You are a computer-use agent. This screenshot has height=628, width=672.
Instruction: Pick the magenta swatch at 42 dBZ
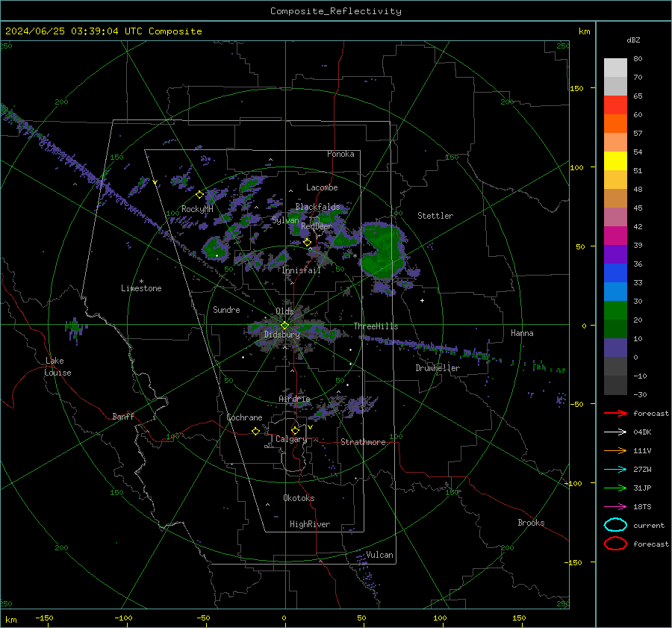[615, 235]
